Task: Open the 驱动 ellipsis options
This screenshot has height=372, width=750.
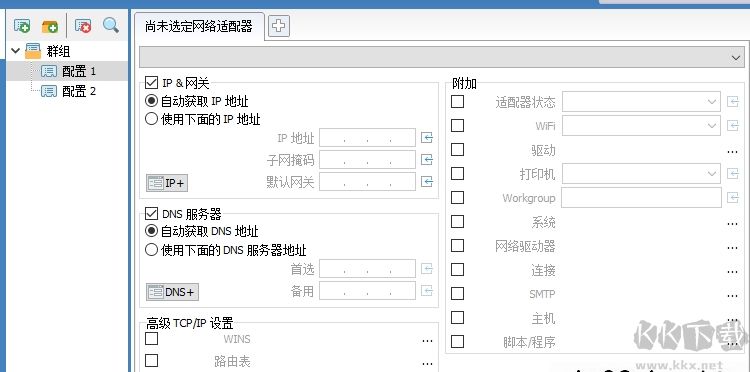Action: point(732,152)
